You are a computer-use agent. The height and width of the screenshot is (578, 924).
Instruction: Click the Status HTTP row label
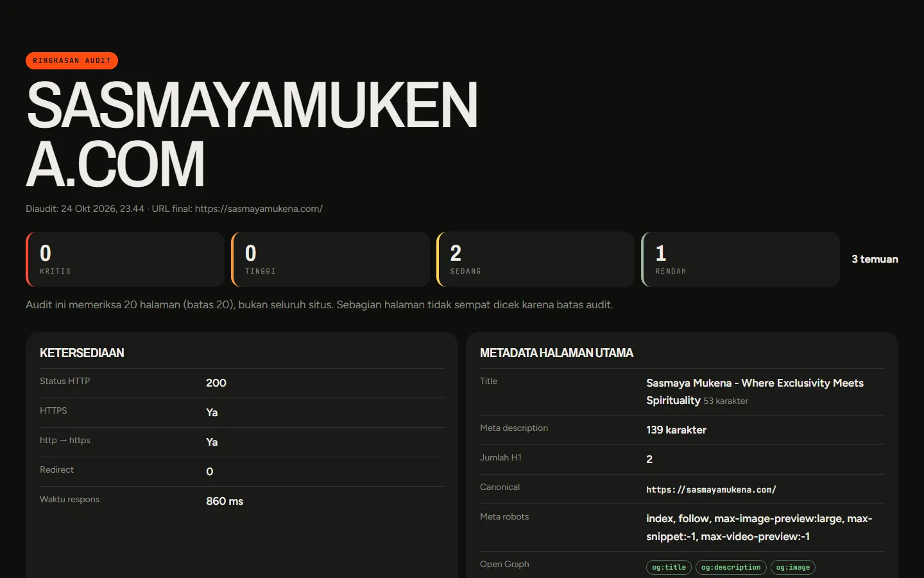coord(65,381)
